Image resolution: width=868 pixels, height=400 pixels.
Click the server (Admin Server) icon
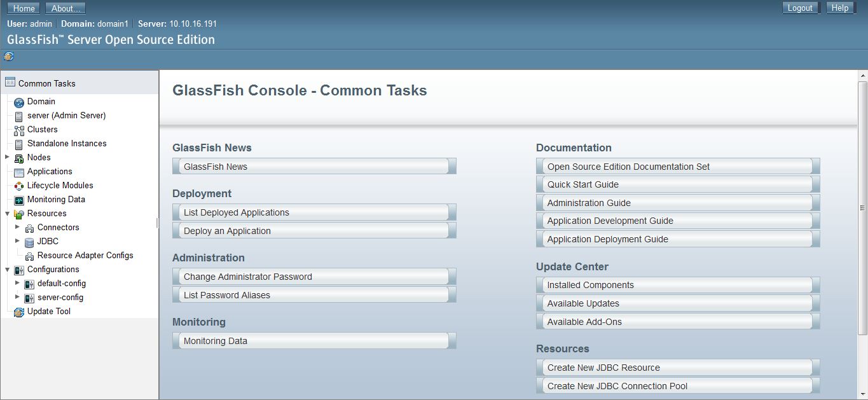point(19,116)
